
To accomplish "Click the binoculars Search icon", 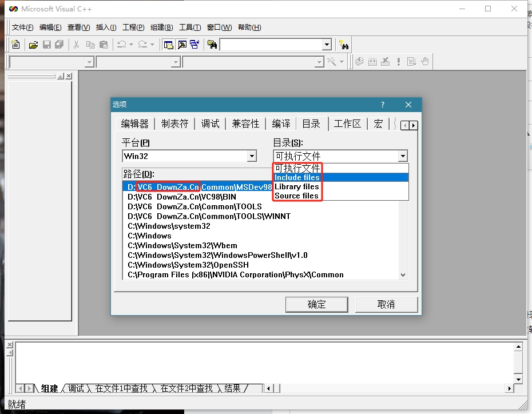I will tap(344, 45).
